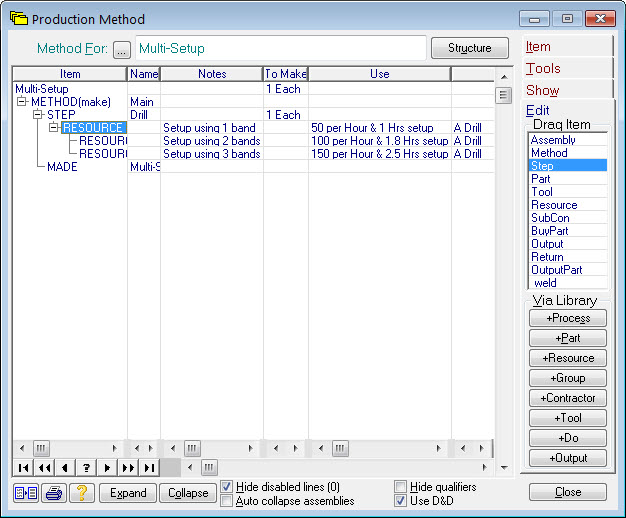The width and height of the screenshot is (626, 518).
Task: Click the Collapse button
Action: pyautogui.click(x=188, y=493)
